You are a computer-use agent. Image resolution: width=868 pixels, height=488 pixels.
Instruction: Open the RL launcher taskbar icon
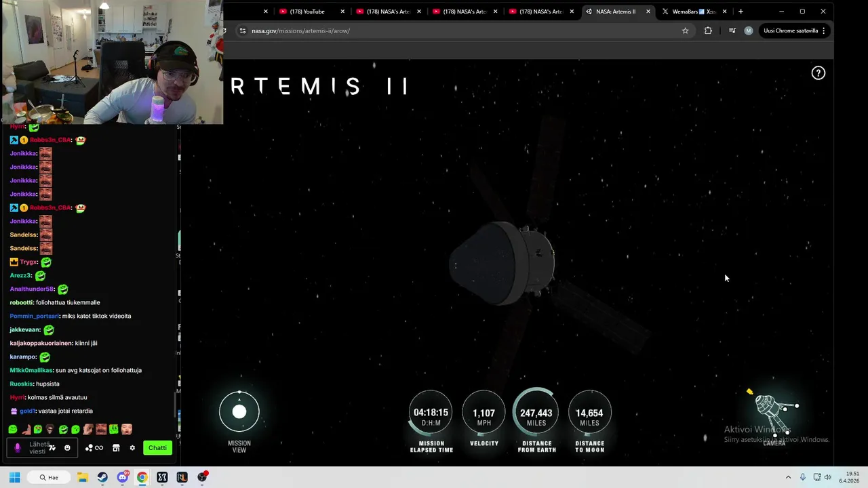point(182,477)
